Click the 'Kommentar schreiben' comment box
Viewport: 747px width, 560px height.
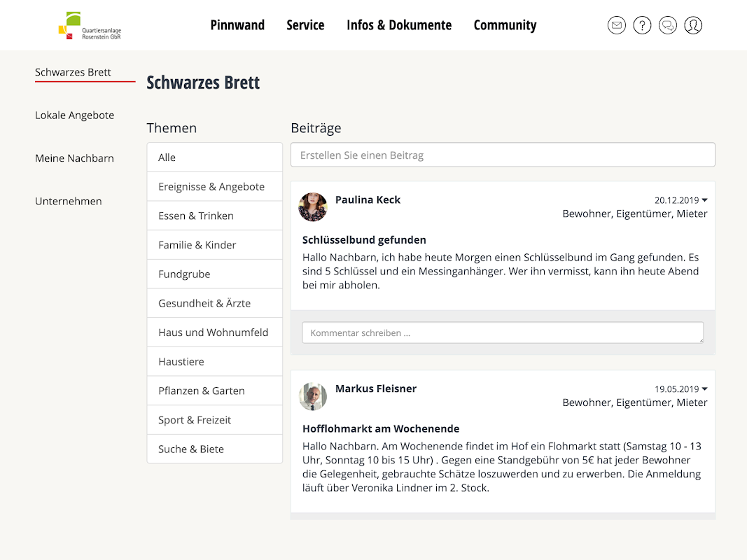point(503,333)
